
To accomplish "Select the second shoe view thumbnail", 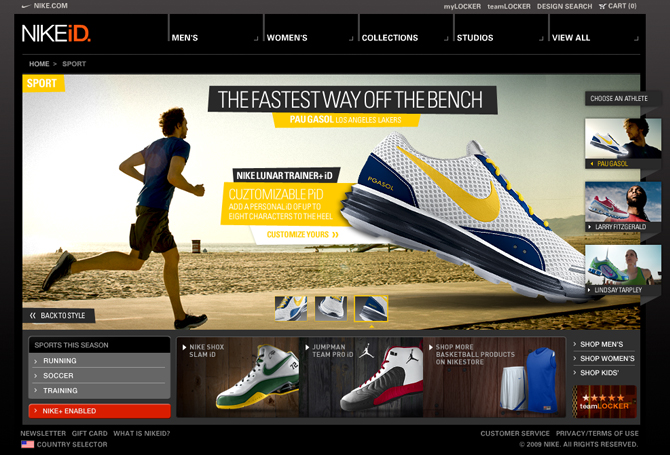I will point(331,308).
